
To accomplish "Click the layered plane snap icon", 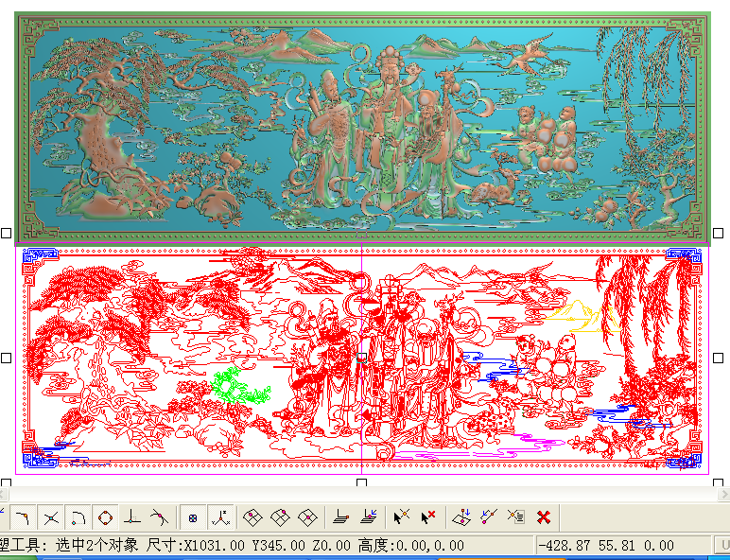I will coord(341,517).
